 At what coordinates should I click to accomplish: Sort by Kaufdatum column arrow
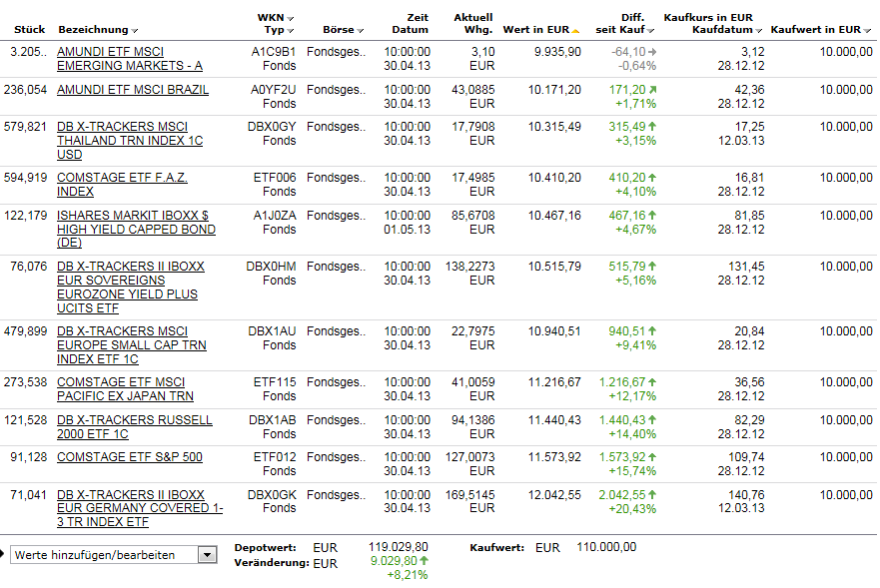(759, 30)
